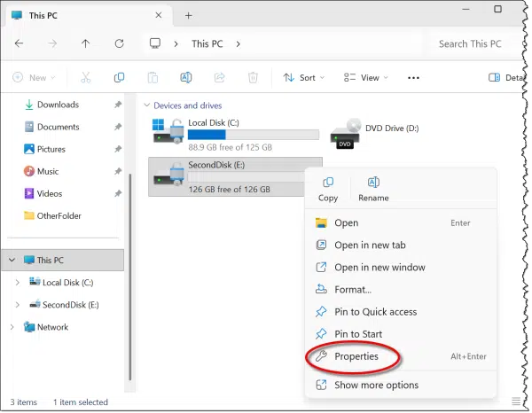This screenshot has width=532, height=413.
Task: Select the DVD Drive (D:) tile
Action: coord(374,135)
